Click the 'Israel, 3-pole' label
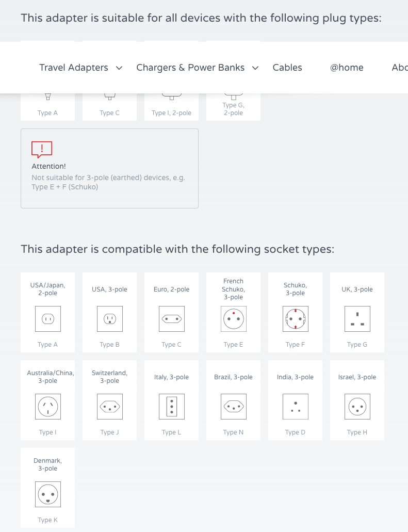Image resolution: width=408 pixels, height=532 pixels. tap(357, 377)
